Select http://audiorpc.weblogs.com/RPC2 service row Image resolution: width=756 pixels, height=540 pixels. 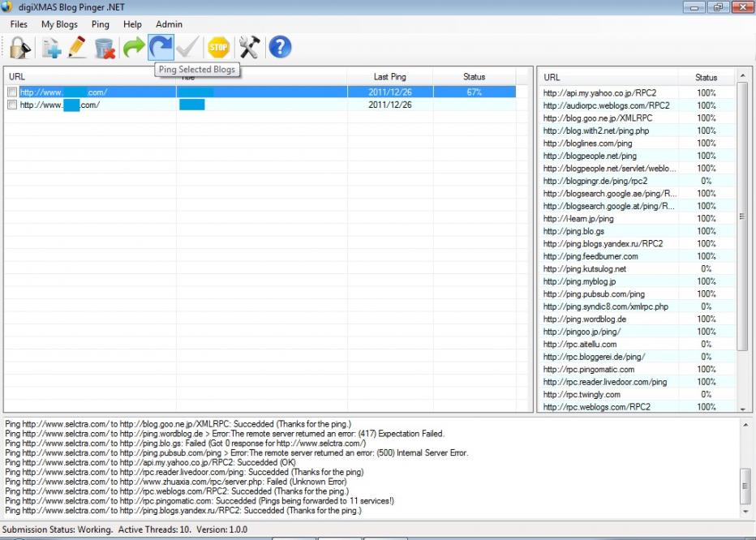637,105
